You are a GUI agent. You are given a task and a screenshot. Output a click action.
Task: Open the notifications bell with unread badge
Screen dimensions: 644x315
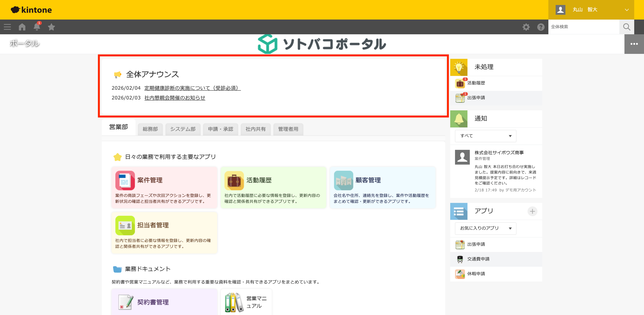coord(36,27)
